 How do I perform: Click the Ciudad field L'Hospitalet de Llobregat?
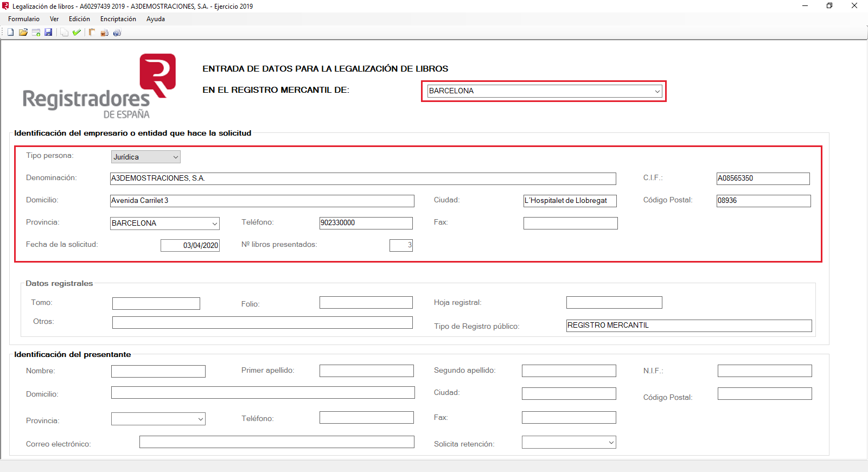[570, 201]
